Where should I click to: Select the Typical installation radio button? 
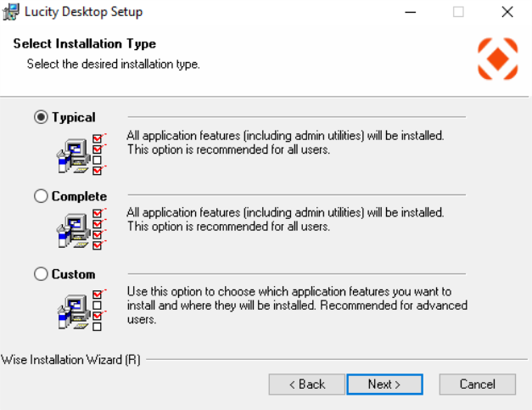tap(41, 118)
